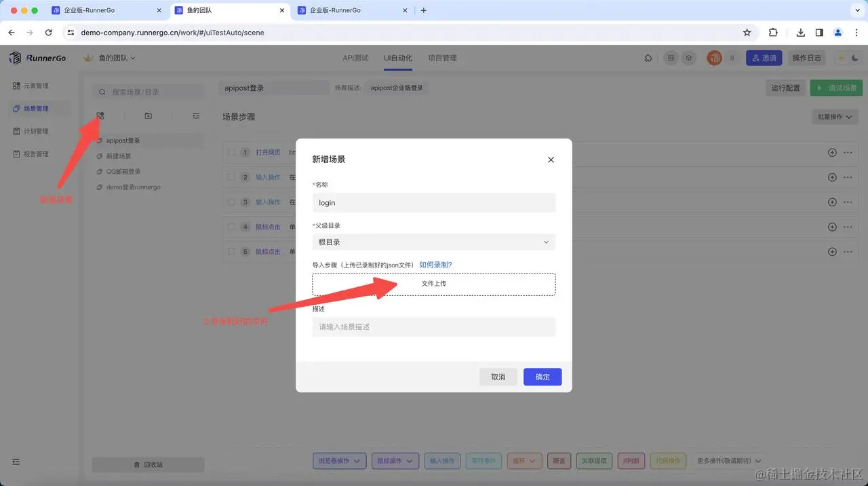Tick checkbox for step 4 鼠标点击

231,227
